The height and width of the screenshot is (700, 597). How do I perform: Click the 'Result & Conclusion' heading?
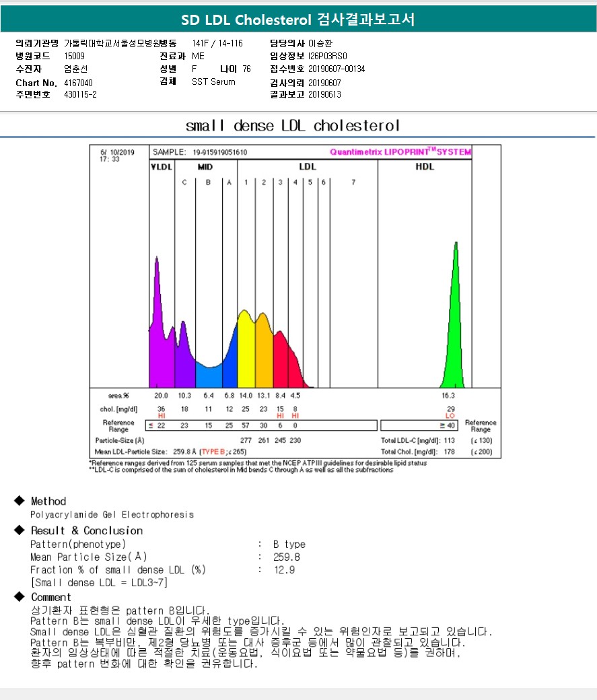pyautogui.click(x=87, y=530)
